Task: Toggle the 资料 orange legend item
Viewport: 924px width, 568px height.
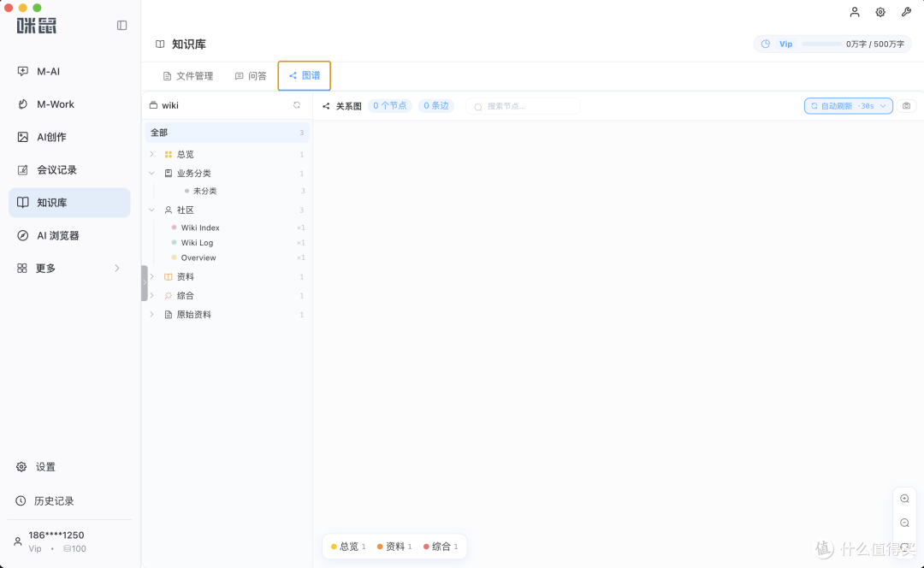Action: click(394, 547)
